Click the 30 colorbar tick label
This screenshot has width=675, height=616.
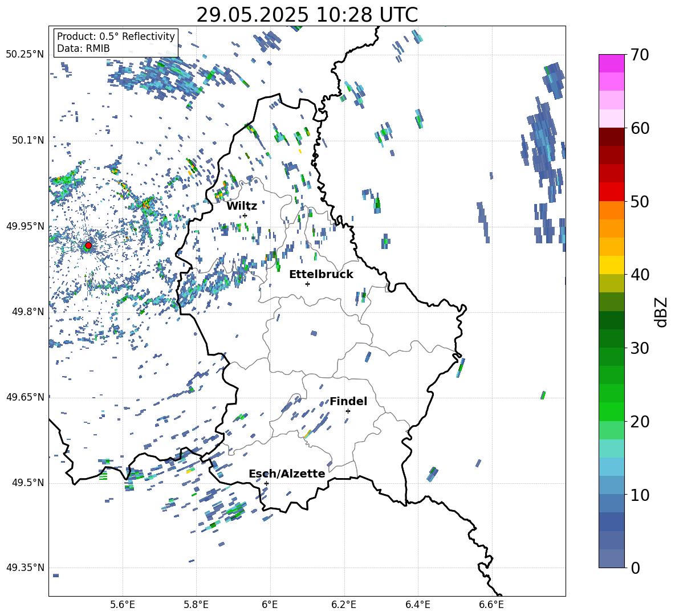coord(639,348)
